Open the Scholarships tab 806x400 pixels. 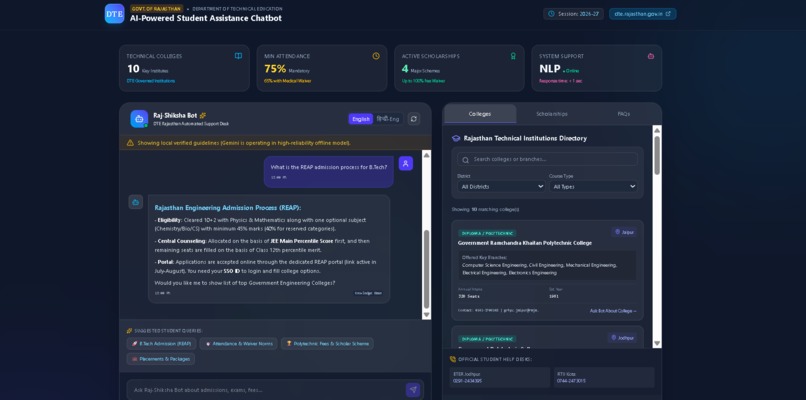(552, 114)
